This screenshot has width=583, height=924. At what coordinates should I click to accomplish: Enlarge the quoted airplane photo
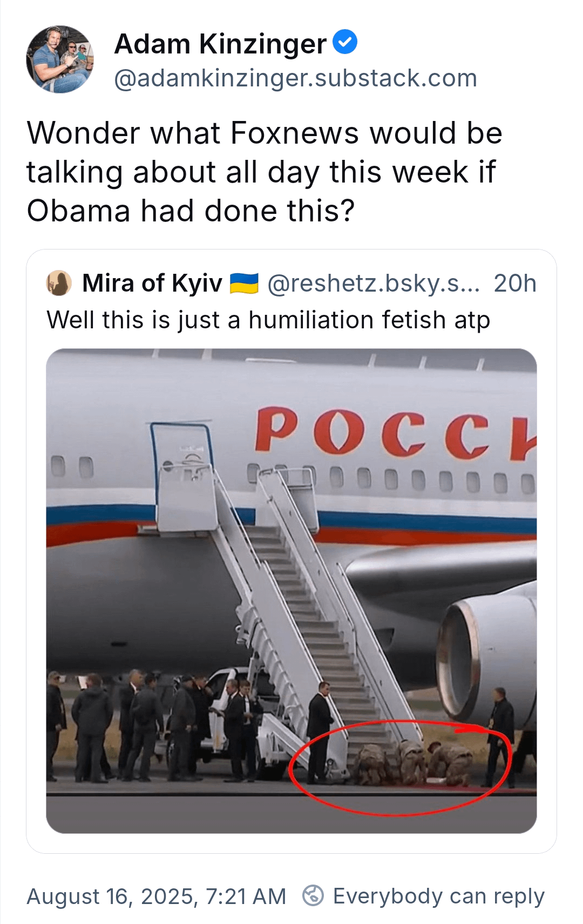point(291,591)
